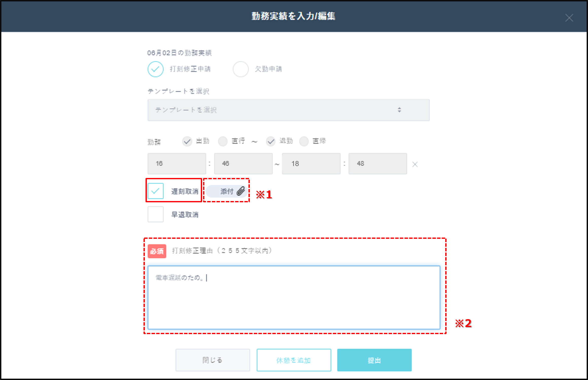This screenshot has height=380, width=588.
Task: Select the 欠勤申請 radio button
Action: pos(241,69)
